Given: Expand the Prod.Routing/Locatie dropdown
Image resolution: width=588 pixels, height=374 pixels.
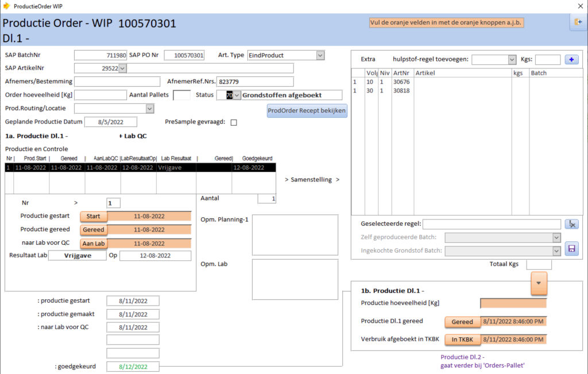Looking at the screenshot, I should click(150, 109).
